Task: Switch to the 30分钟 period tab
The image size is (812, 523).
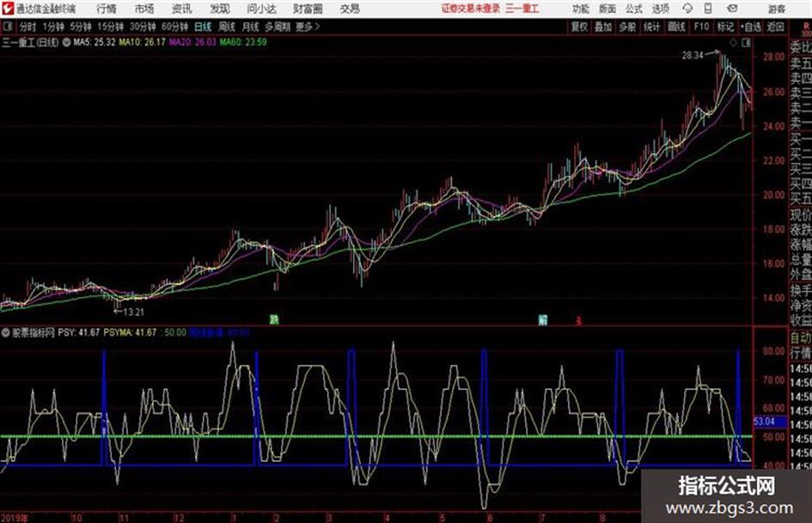Action: pos(143,27)
